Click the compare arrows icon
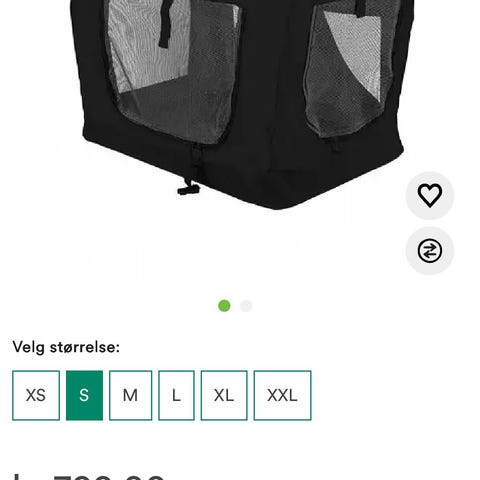This screenshot has width=480, height=480. [430, 251]
